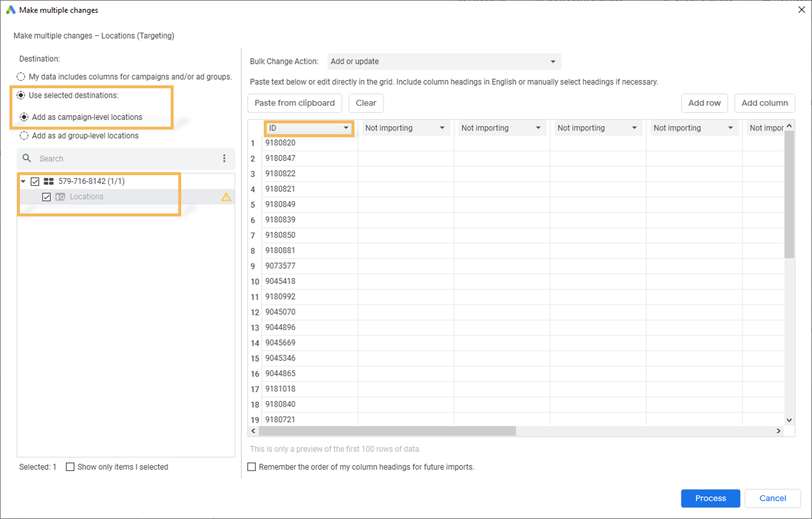This screenshot has width=812, height=519.
Task: Click Paste from clipboard
Action: [295, 103]
